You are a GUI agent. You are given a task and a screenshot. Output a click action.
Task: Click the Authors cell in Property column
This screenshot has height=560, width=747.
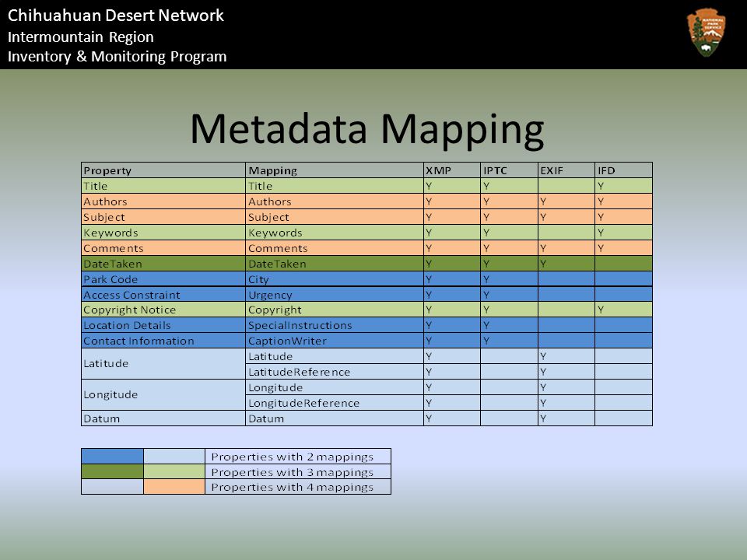163,201
